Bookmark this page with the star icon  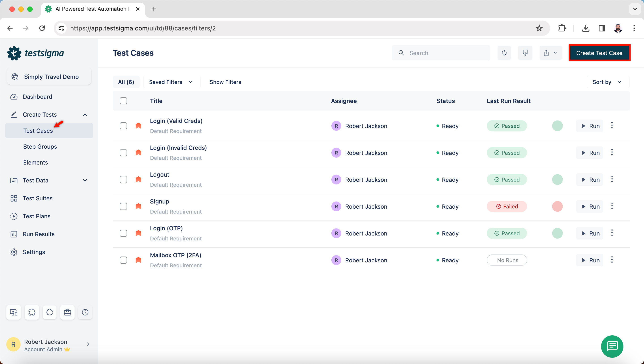539,28
